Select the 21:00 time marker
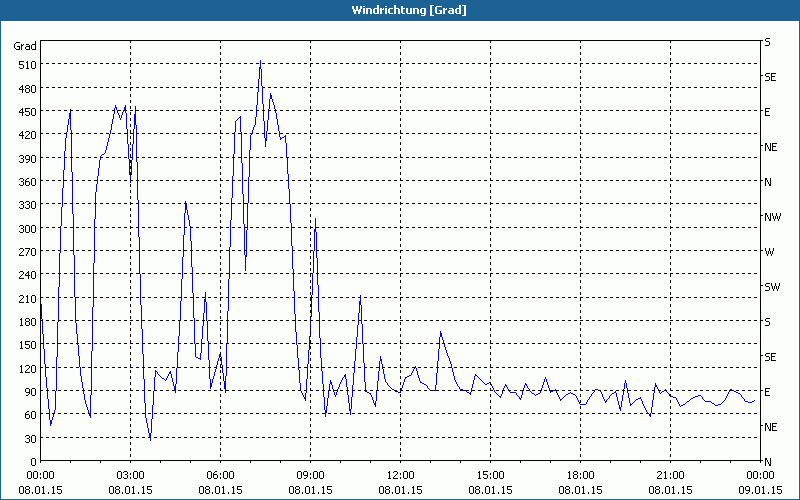The height and width of the screenshot is (500, 800). click(x=670, y=475)
